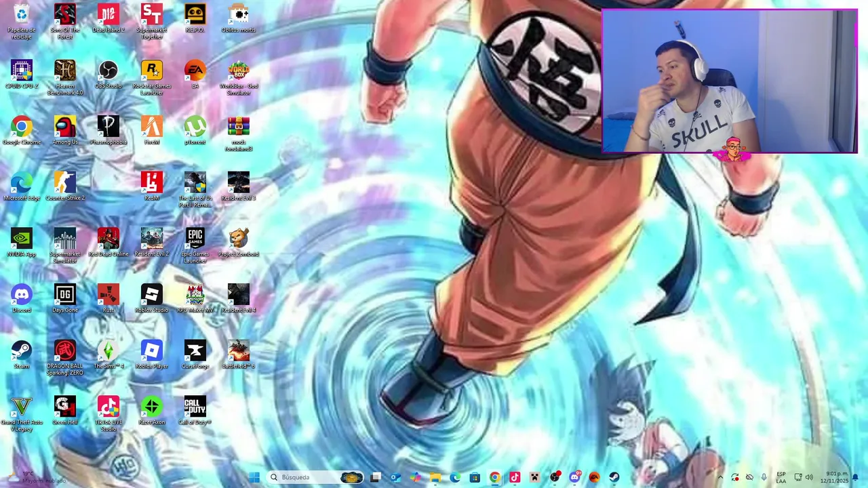Select the Dead Island 2 shortcut

pos(108,18)
